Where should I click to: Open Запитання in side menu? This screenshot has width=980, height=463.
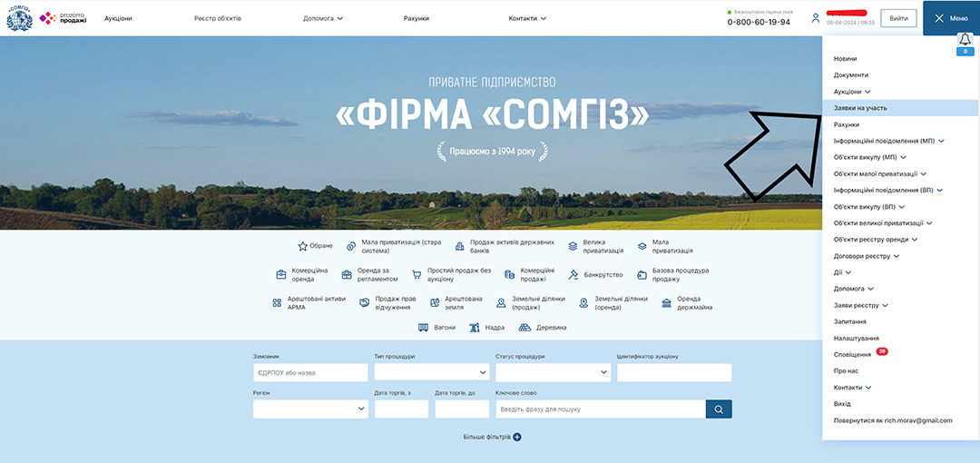point(849,321)
